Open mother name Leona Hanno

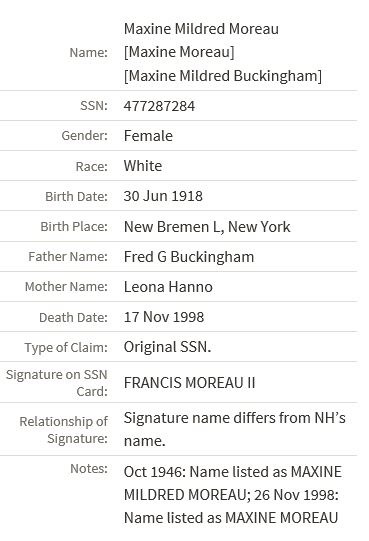168,287
